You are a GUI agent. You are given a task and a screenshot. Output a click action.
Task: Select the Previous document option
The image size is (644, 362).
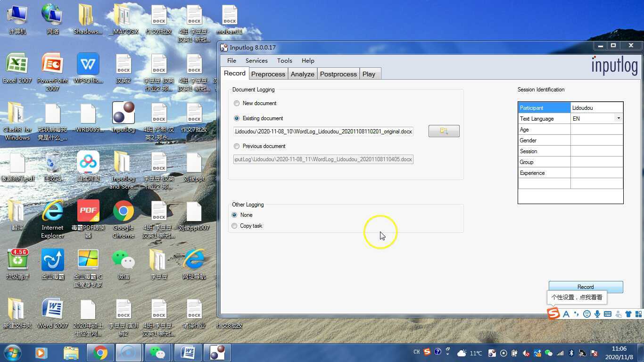pyautogui.click(x=237, y=146)
